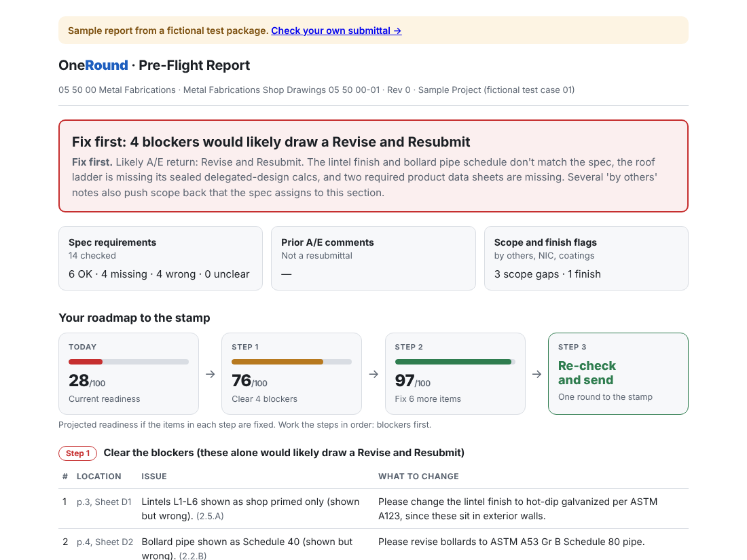747x560 pixels.
Task: Click the 'One round to the stamp' label
Action: 605,397
